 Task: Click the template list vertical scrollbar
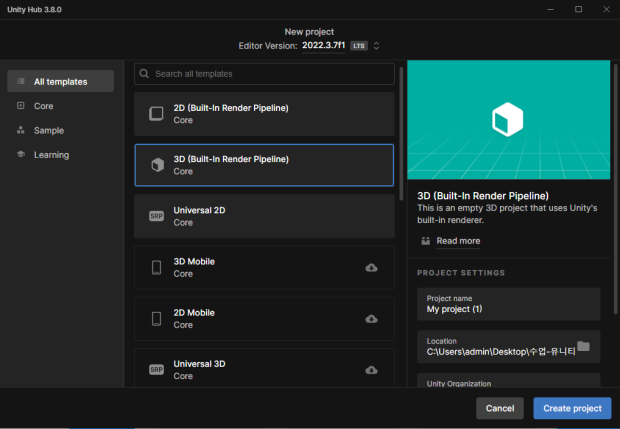click(x=401, y=134)
